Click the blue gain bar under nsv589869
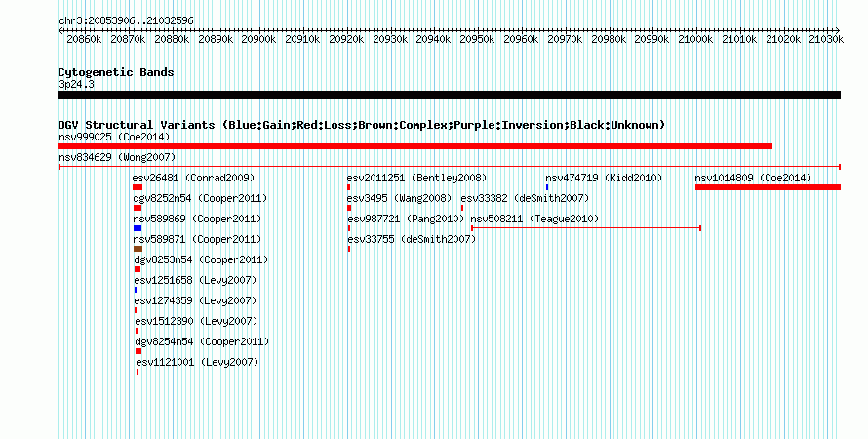This screenshot has width=868, height=439. [138, 228]
